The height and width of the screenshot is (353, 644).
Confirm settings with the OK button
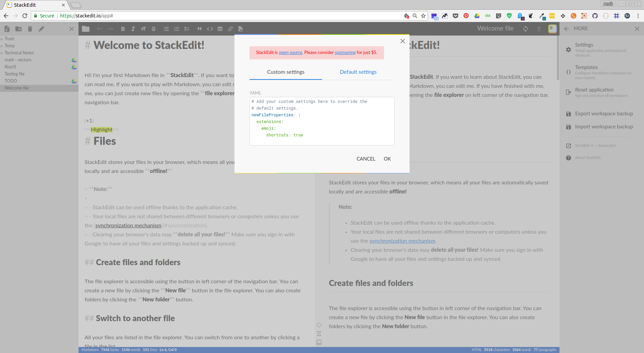click(387, 159)
